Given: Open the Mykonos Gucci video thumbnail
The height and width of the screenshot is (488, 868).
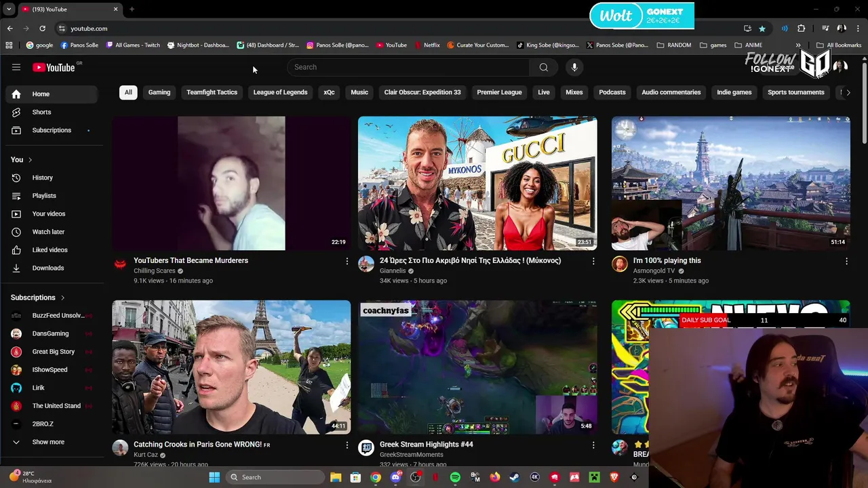Looking at the screenshot, I should pos(477,183).
